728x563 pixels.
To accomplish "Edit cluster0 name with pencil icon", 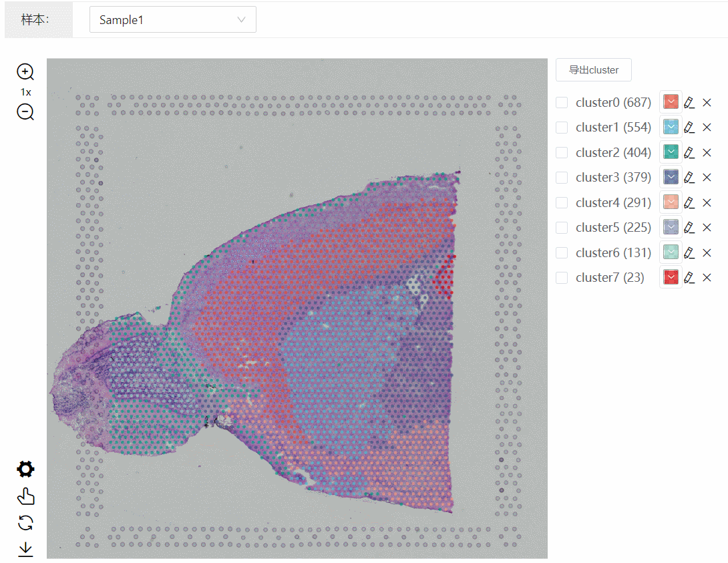I will (x=690, y=102).
